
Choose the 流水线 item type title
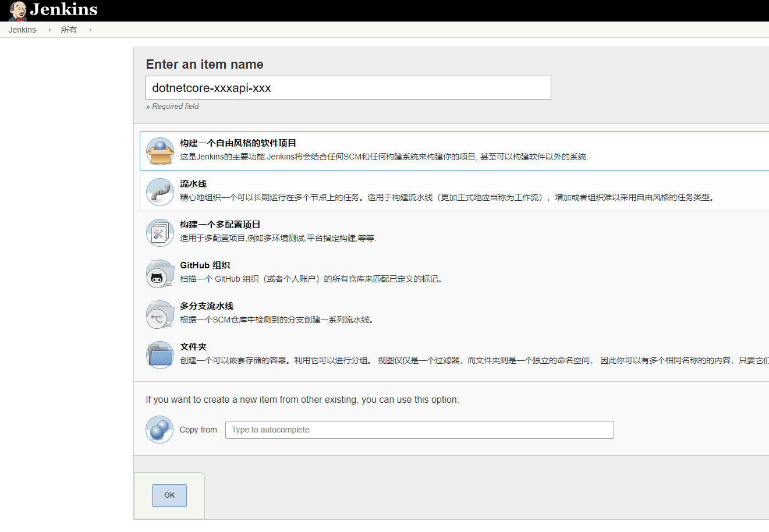[193, 184]
